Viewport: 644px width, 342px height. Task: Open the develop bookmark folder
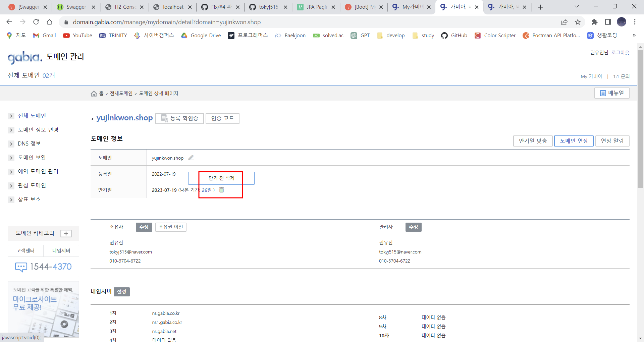pyautogui.click(x=391, y=36)
